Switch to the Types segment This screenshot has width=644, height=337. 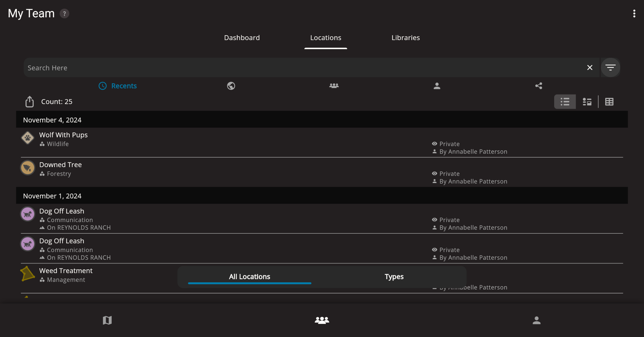pyautogui.click(x=394, y=277)
